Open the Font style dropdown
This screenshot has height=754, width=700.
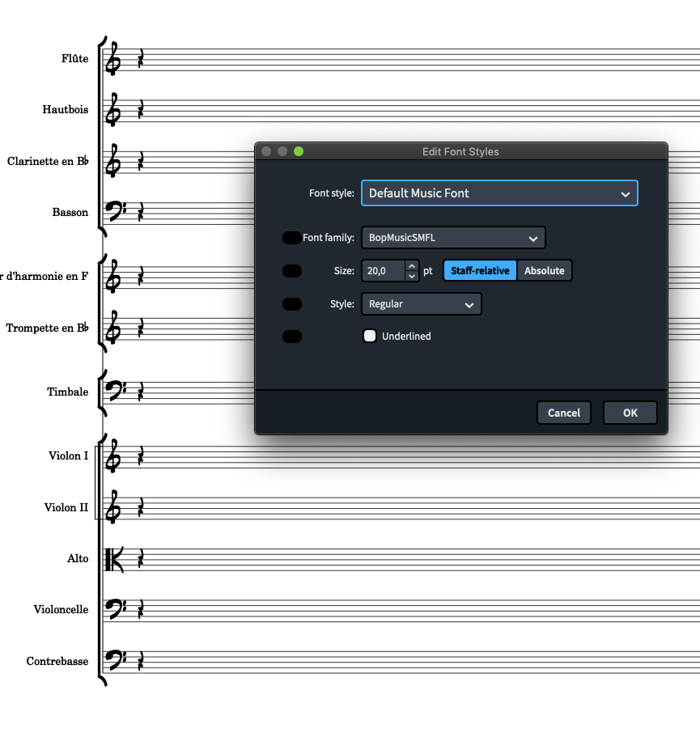pyautogui.click(x=499, y=193)
